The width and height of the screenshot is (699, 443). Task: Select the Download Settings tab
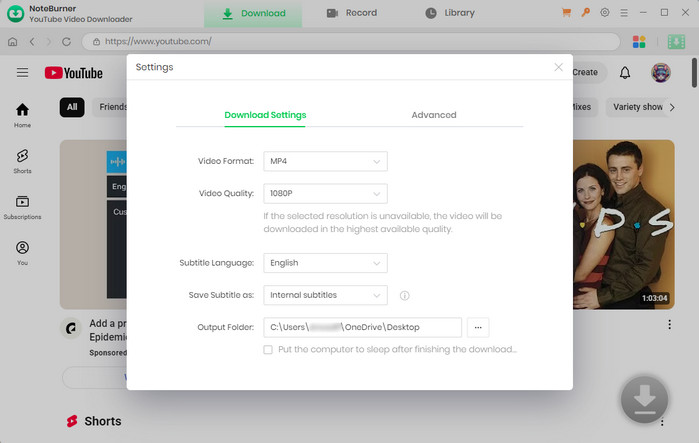(265, 115)
